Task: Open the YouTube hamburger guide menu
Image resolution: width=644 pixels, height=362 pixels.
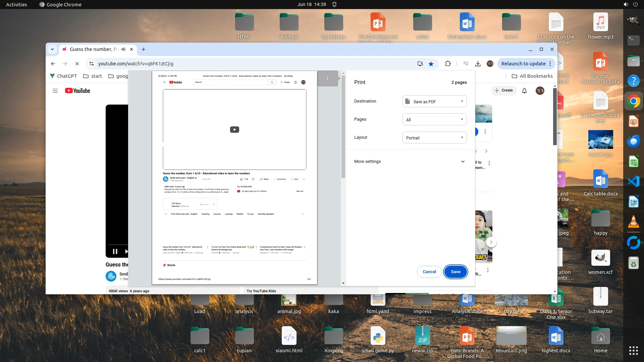Action: click(x=55, y=91)
